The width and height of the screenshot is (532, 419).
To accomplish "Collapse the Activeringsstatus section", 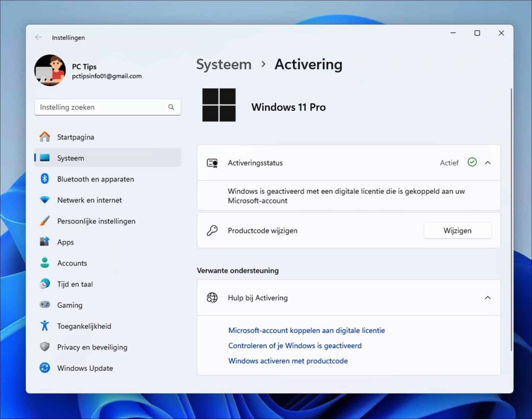I will (488, 163).
